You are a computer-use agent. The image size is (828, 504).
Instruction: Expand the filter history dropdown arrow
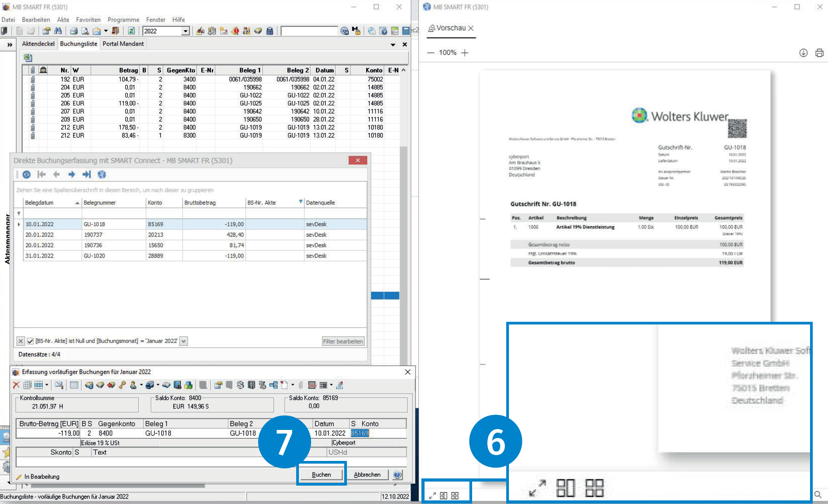[x=184, y=341]
